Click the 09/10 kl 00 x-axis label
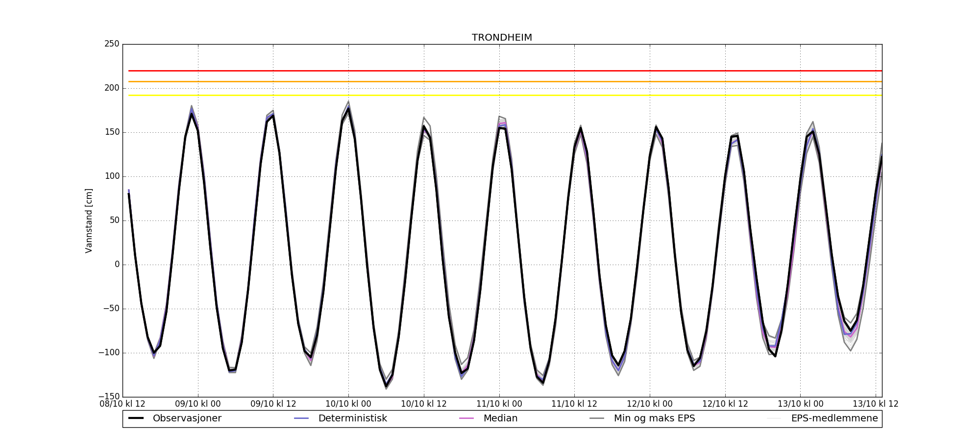Image resolution: width=980 pixels, height=441 pixels. pos(198,404)
